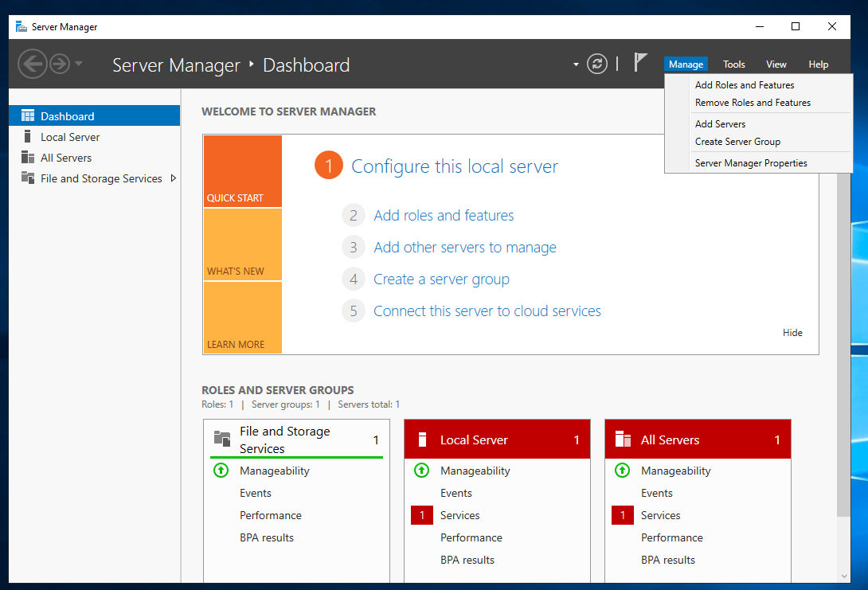Image resolution: width=868 pixels, height=590 pixels.
Task: Click green Manageability icon in File and Storage tile
Action: 221,471
